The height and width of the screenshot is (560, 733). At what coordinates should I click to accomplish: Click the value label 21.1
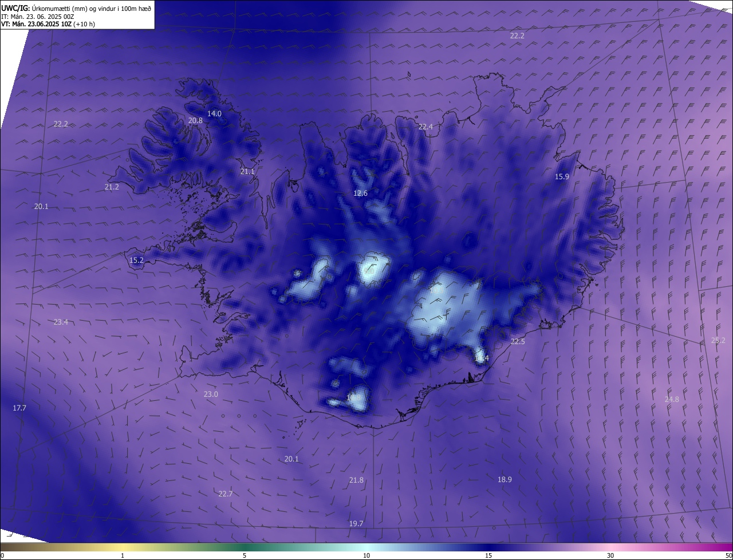pos(247,171)
